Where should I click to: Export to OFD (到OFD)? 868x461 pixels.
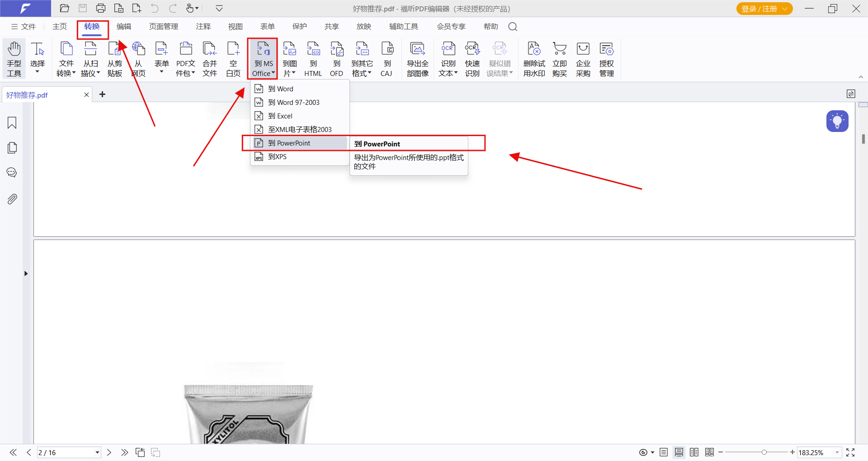click(x=336, y=59)
